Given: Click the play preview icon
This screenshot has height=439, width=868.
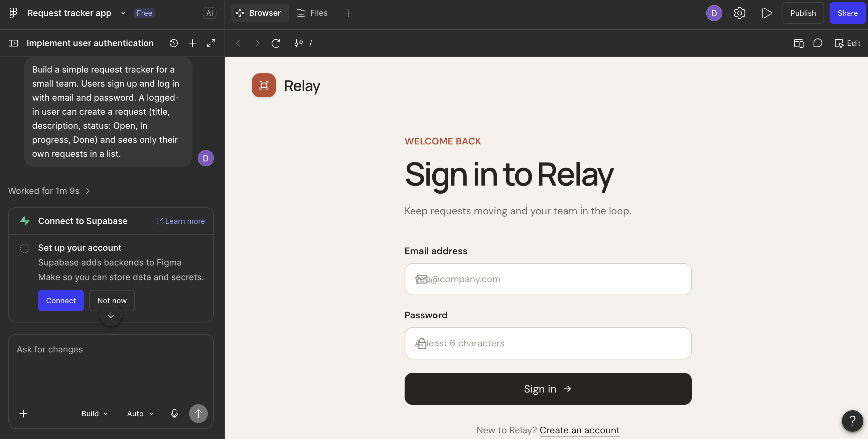Looking at the screenshot, I should coord(766,13).
